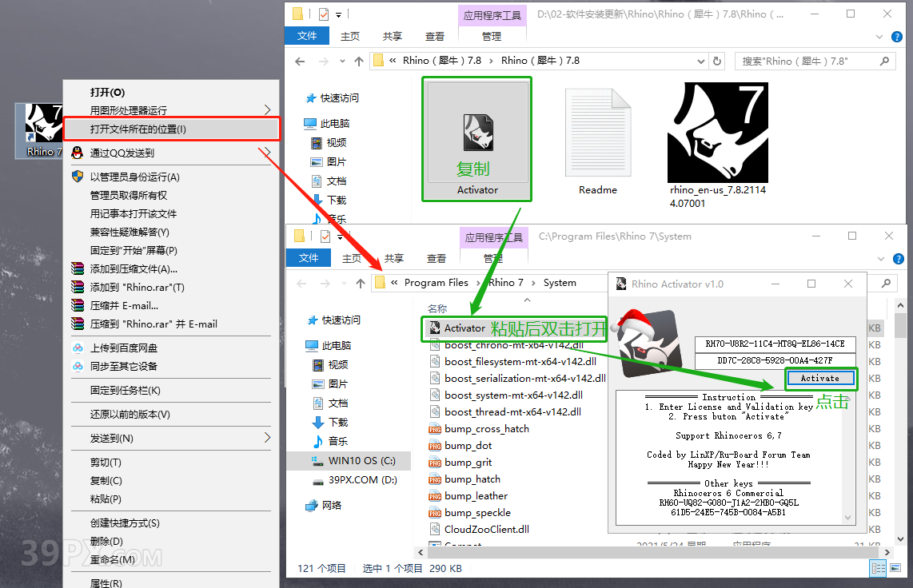This screenshot has height=588, width=913.
Task: Go back in the Rhino 7.8 folder window
Action: [300, 61]
